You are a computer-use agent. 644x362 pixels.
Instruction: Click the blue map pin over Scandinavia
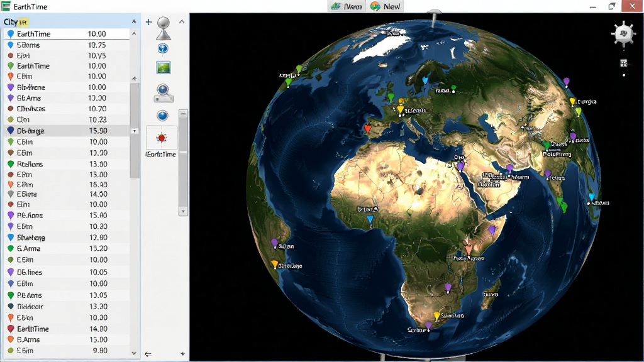(x=425, y=80)
